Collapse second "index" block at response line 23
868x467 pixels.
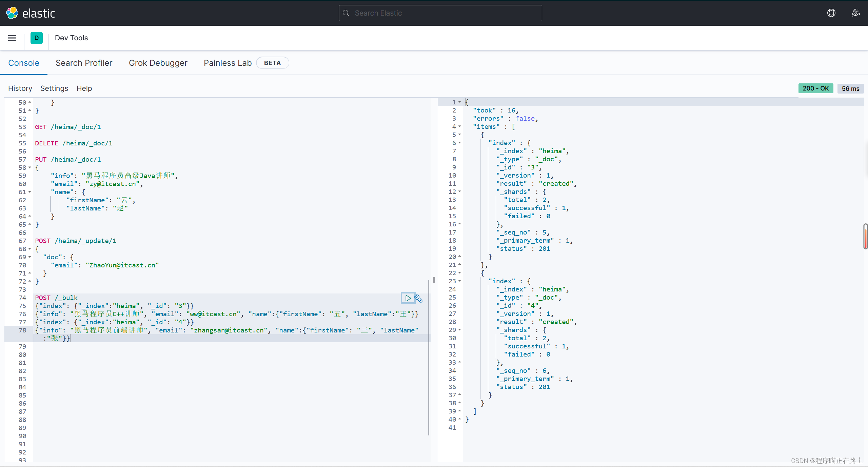point(460,281)
